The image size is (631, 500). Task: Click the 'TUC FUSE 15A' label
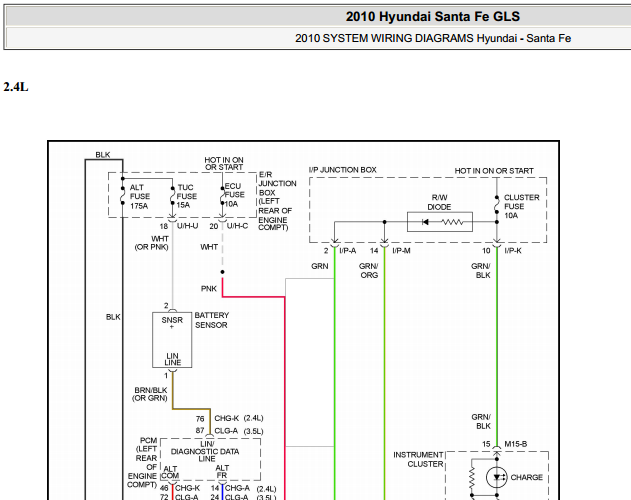pyautogui.click(x=187, y=196)
